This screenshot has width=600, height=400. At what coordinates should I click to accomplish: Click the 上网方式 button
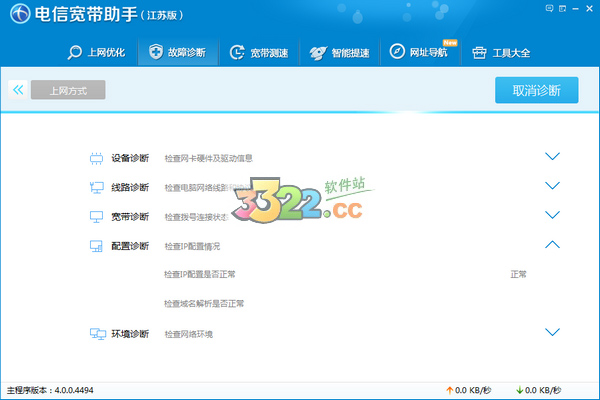(68, 90)
